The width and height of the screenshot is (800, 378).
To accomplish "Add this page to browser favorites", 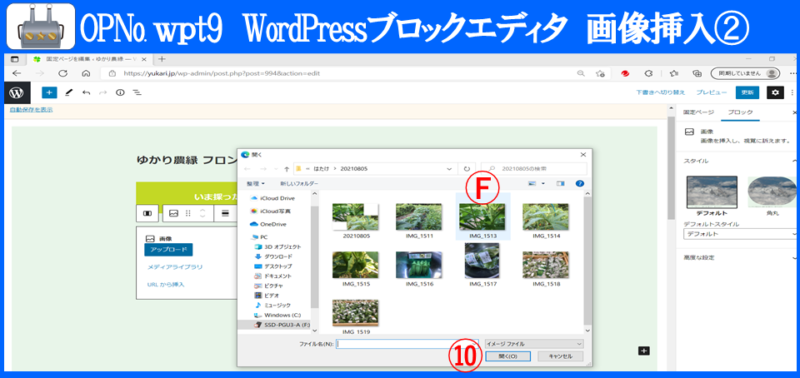I will pos(601,73).
